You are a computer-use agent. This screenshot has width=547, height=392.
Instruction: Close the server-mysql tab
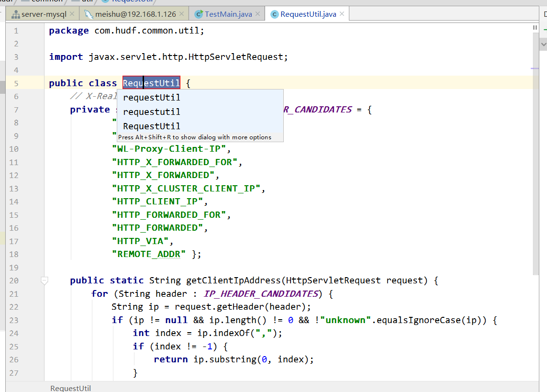coord(72,14)
